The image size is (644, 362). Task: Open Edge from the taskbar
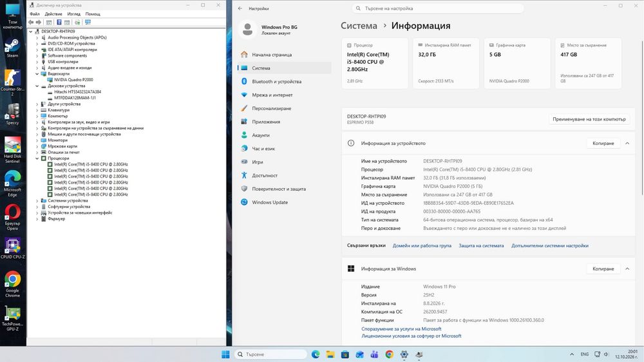(316, 354)
